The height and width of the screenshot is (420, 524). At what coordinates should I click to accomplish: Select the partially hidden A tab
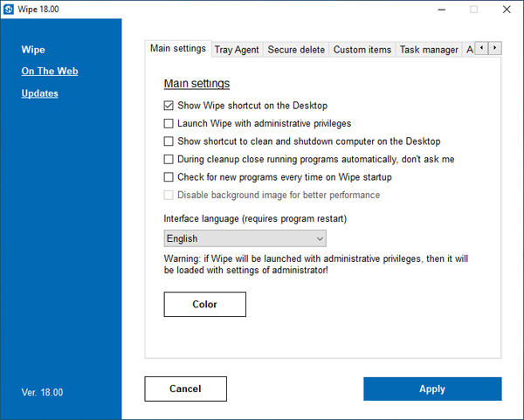[x=469, y=50]
